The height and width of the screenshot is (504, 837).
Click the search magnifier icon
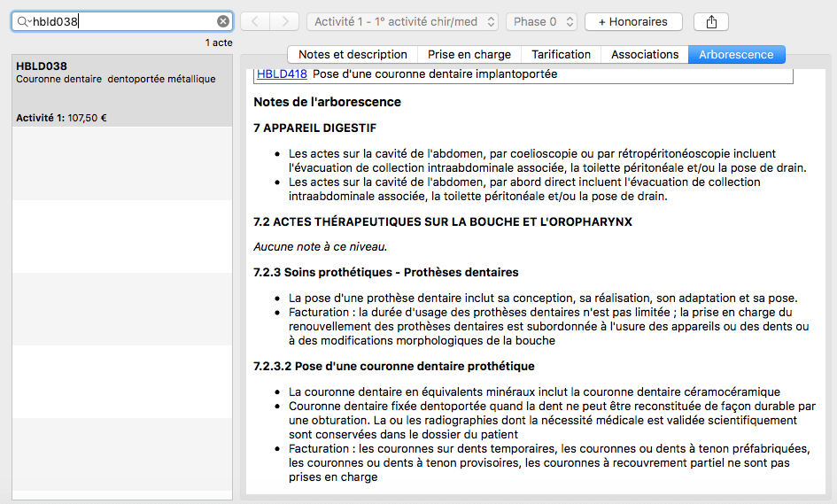pos(23,21)
